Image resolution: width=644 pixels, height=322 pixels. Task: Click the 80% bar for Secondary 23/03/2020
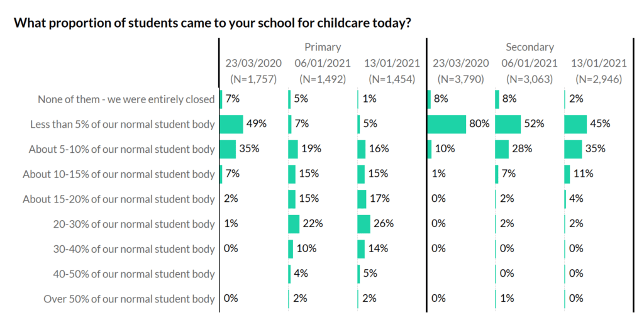coord(447,124)
